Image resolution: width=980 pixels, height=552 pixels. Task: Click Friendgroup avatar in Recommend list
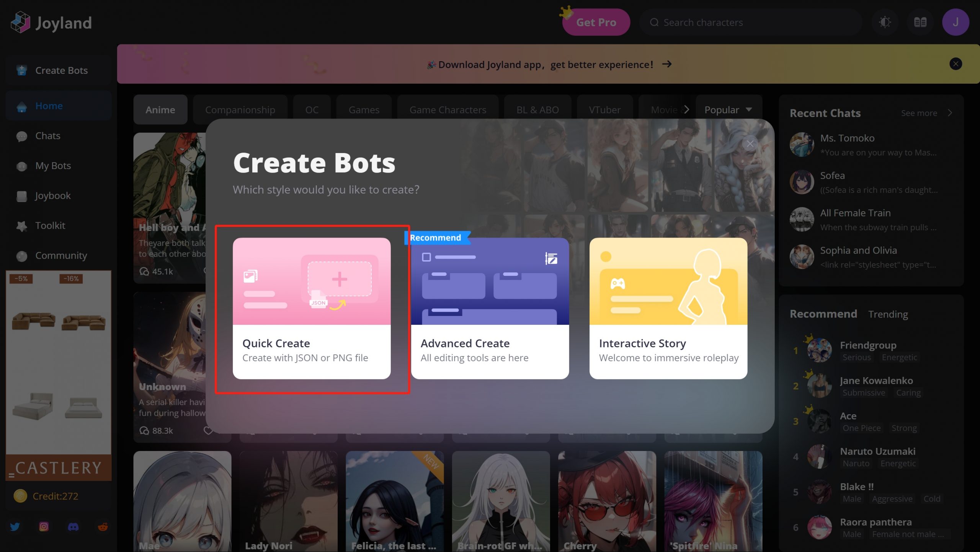(819, 350)
